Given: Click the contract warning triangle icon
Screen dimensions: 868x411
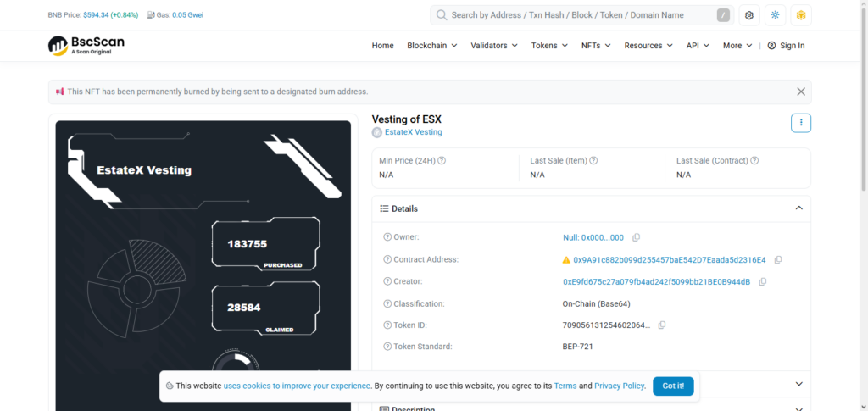Looking at the screenshot, I should (566, 260).
